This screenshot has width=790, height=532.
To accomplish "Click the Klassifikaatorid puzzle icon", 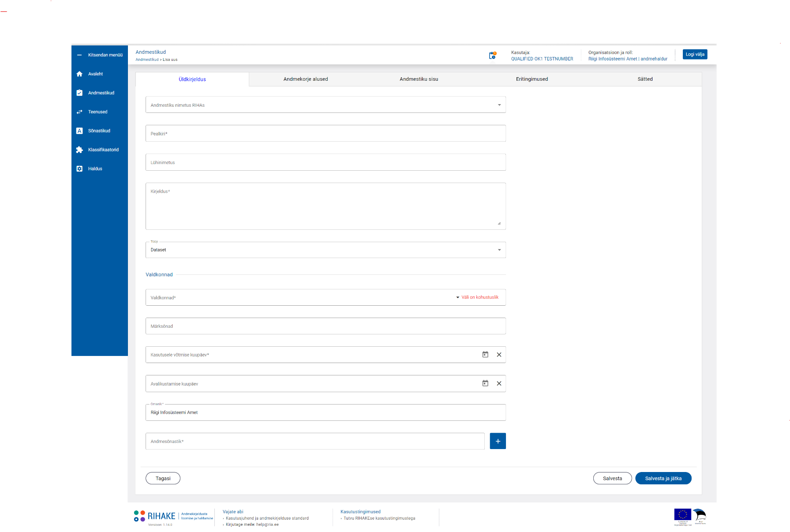I will 79,150.
